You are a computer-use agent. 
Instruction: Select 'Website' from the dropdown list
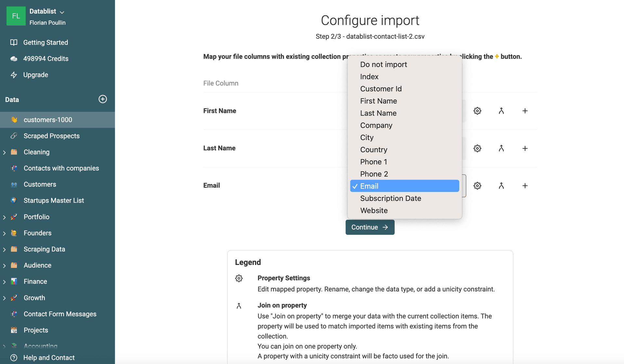pos(374,210)
